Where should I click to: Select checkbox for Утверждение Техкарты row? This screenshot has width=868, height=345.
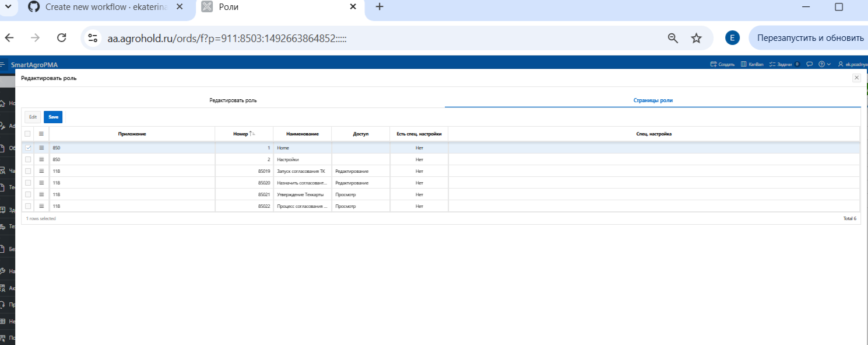(28, 194)
